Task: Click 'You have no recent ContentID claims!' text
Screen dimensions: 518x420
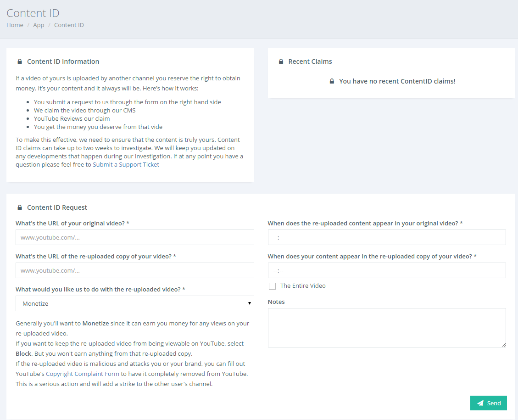Action: [x=397, y=81]
